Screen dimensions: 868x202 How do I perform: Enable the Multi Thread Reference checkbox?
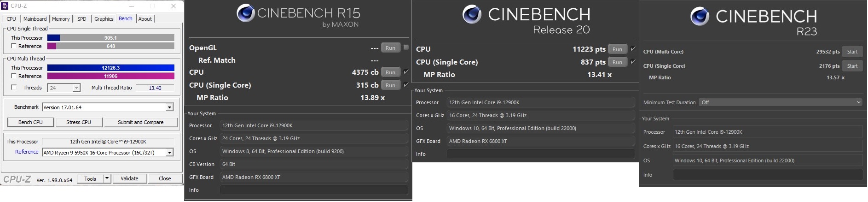tap(14, 76)
